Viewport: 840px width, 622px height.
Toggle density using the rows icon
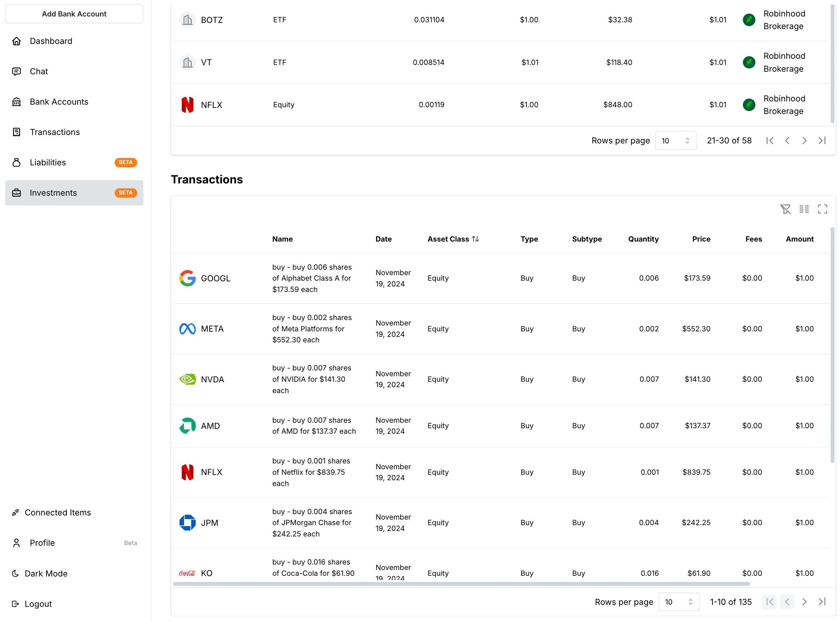coord(804,209)
